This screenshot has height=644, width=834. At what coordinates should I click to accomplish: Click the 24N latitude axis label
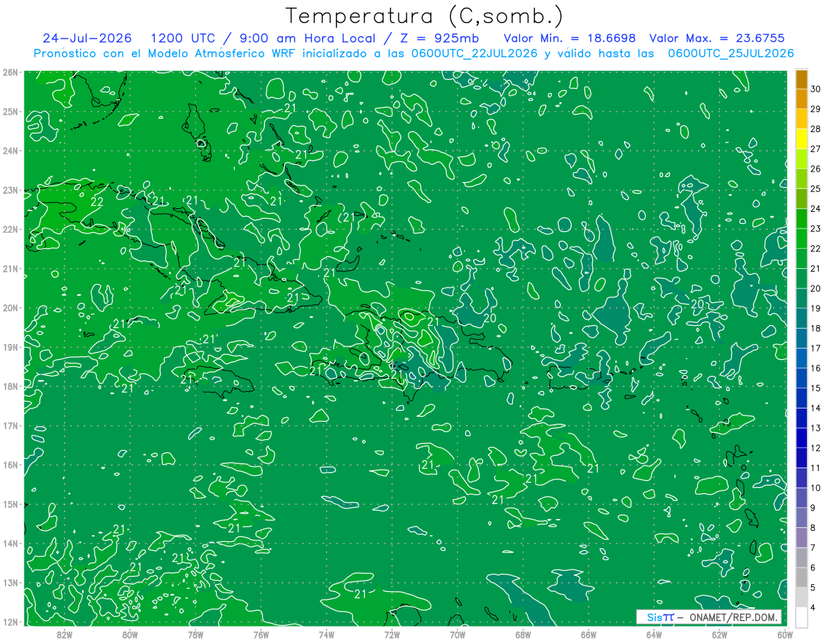[10, 151]
